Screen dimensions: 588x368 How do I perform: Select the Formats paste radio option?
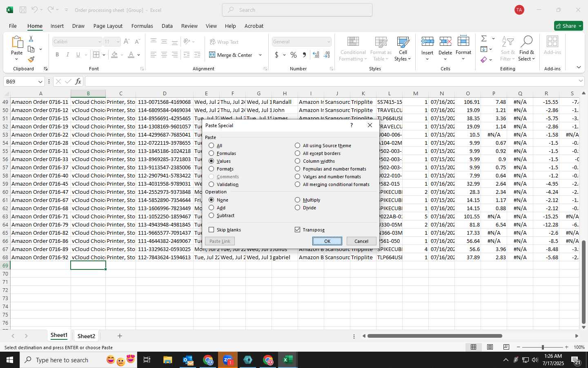(212, 169)
